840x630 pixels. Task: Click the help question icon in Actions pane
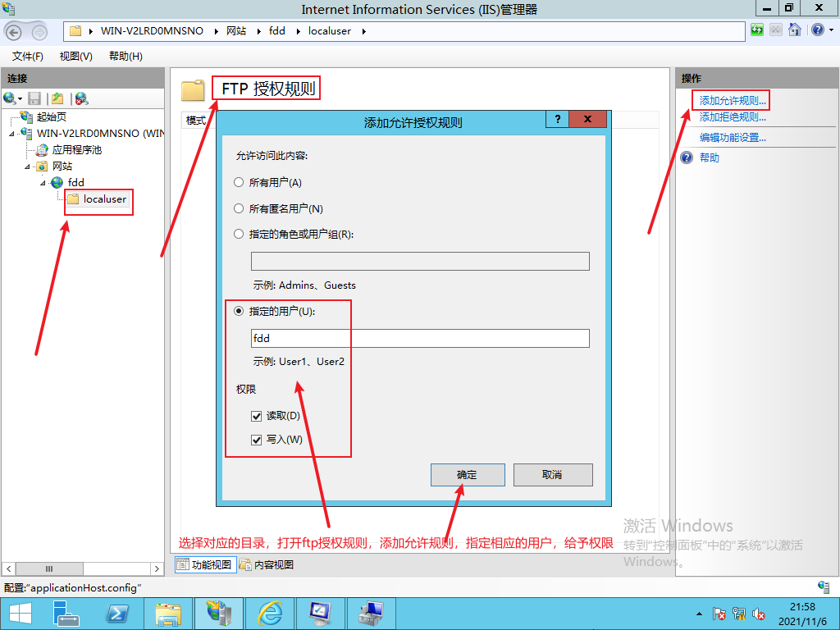tap(687, 157)
